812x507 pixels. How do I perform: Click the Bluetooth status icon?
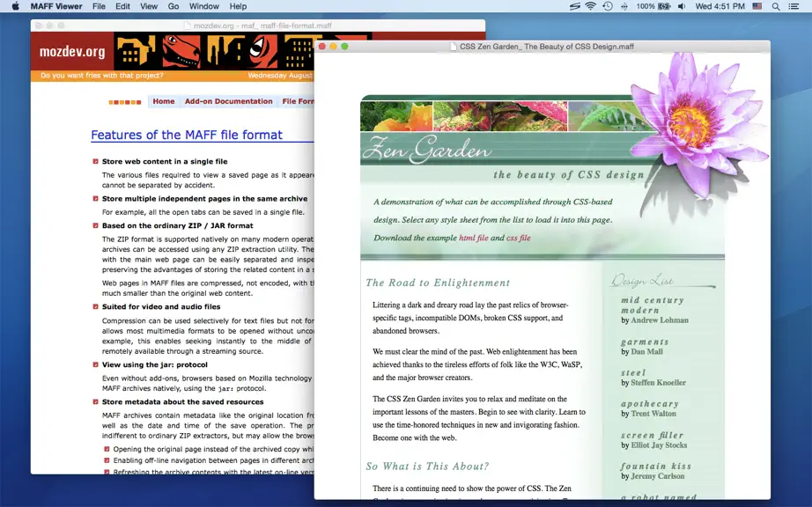[624, 6]
